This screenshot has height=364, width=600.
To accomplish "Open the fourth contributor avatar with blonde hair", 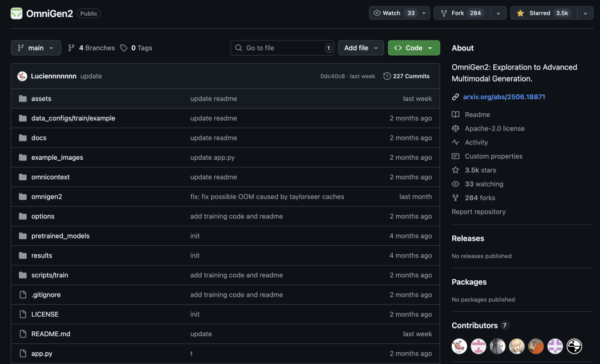I will [x=517, y=346].
